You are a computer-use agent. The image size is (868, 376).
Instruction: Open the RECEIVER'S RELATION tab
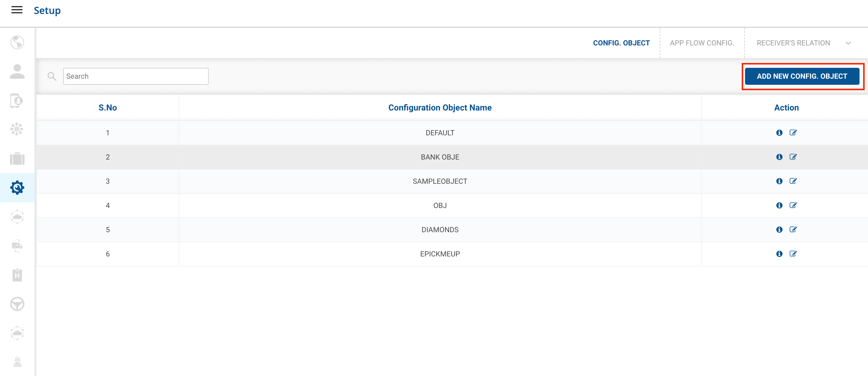(793, 43)
